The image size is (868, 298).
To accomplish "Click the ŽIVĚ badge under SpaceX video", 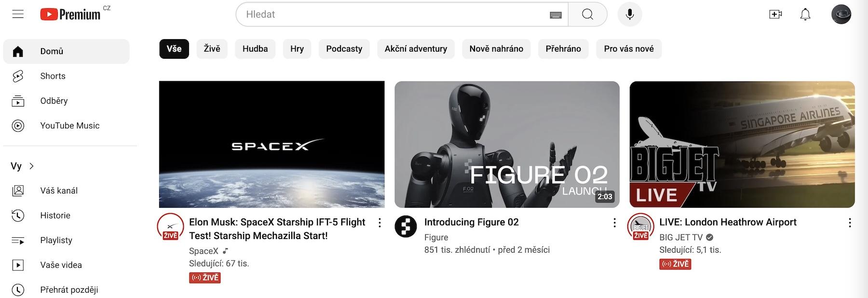I will point(205,278).
